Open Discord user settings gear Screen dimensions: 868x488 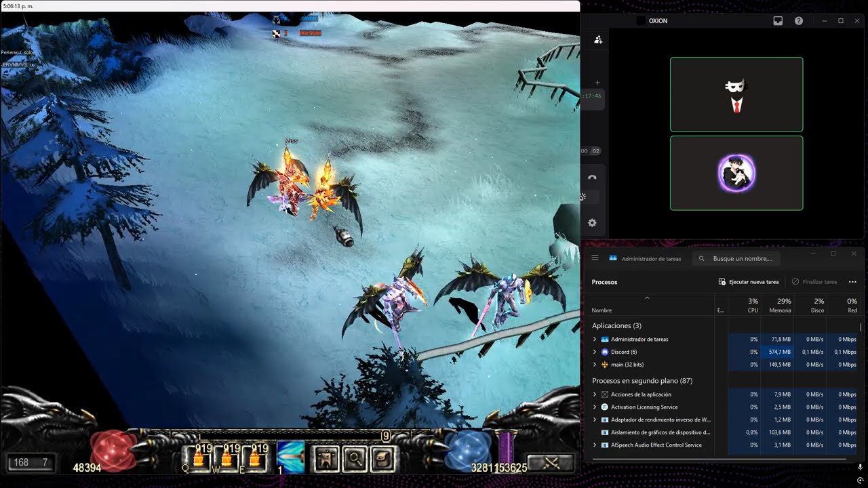pyautogui.click(x=592, y=222)
